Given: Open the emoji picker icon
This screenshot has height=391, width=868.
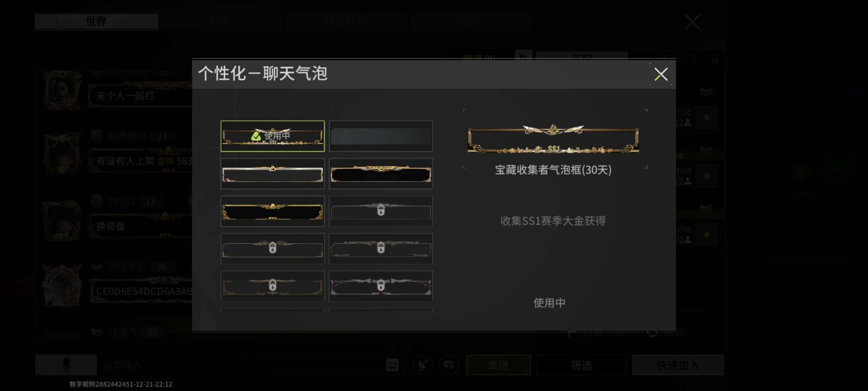Looking at the screenshot, I should [x=392, y=365].
